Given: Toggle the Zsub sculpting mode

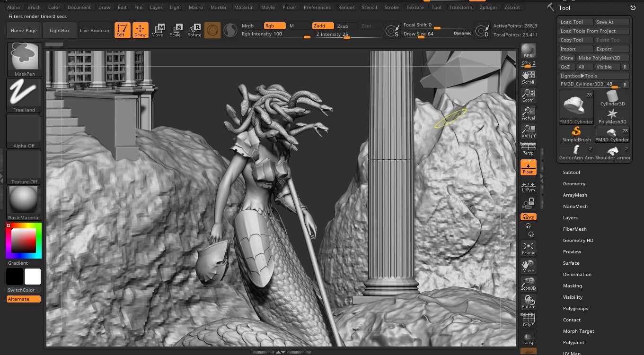Looking at the screenshot, I should pyautogui.click(x=344, y=26).
